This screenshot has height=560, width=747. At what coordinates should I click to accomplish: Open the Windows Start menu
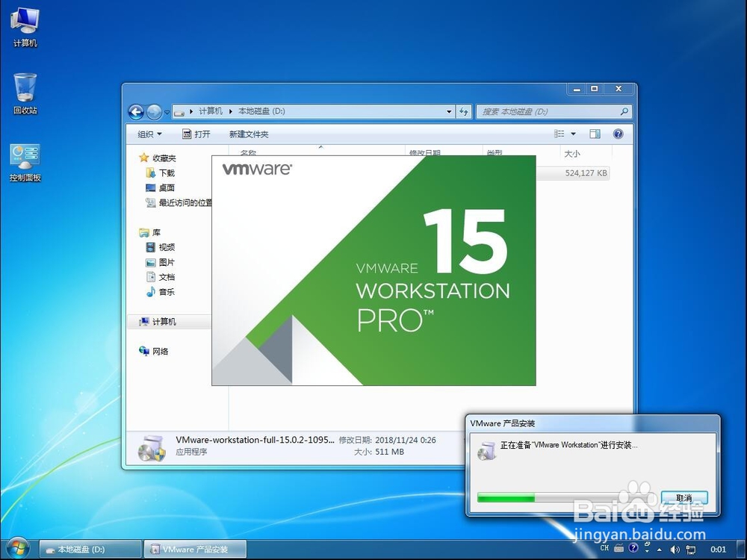tap(18, 549)
